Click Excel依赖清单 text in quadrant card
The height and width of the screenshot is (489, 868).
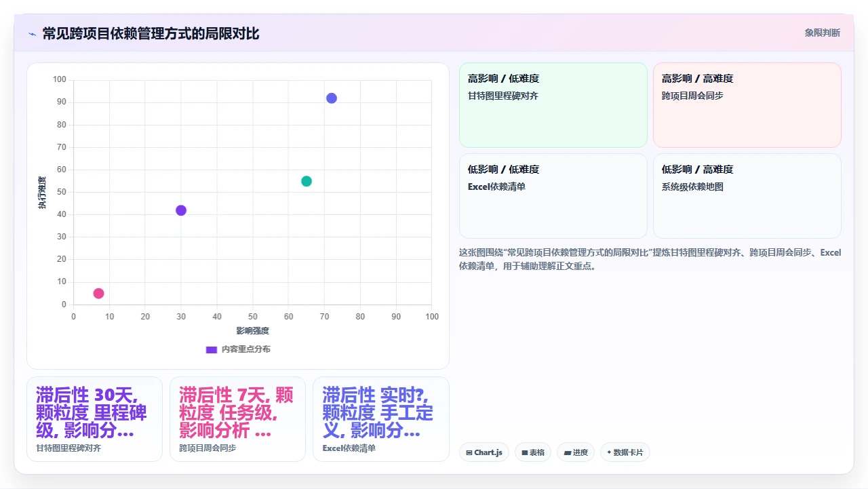click(496, 187)
